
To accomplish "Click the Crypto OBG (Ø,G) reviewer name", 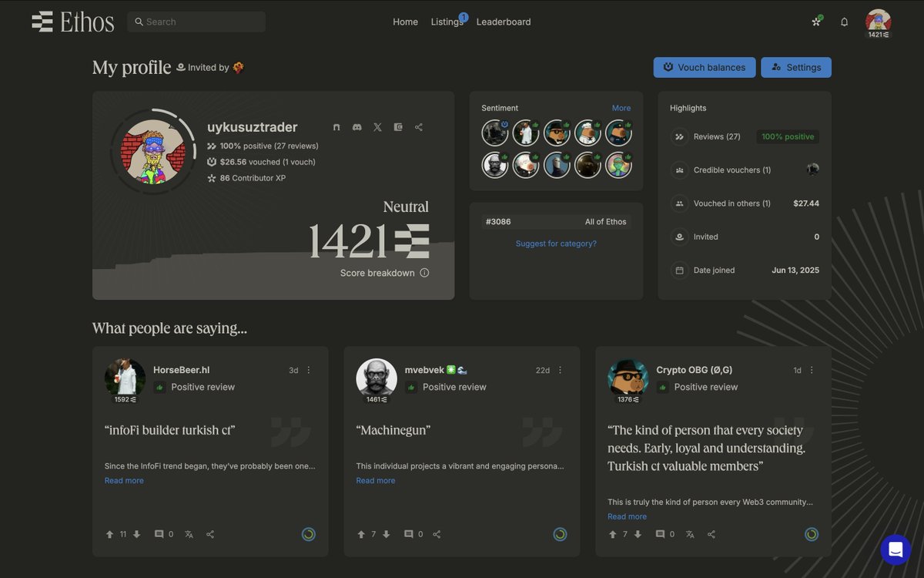I will pyautogui.click(x=695, y=370).
